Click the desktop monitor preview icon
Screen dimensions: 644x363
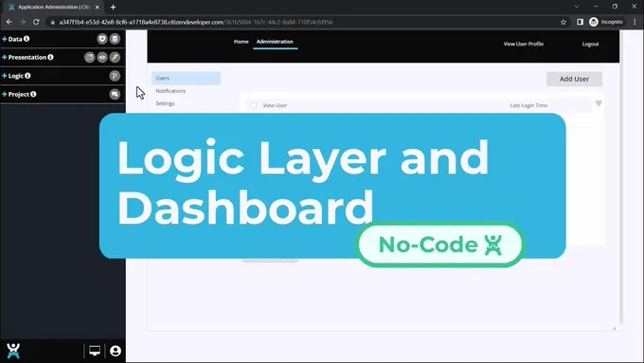point(95,351)
